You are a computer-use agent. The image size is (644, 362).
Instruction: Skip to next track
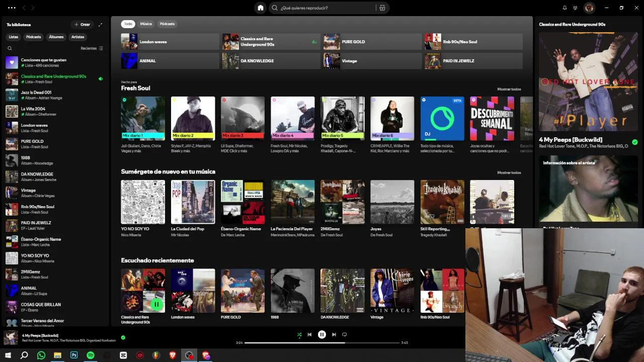tap(334, 334)
